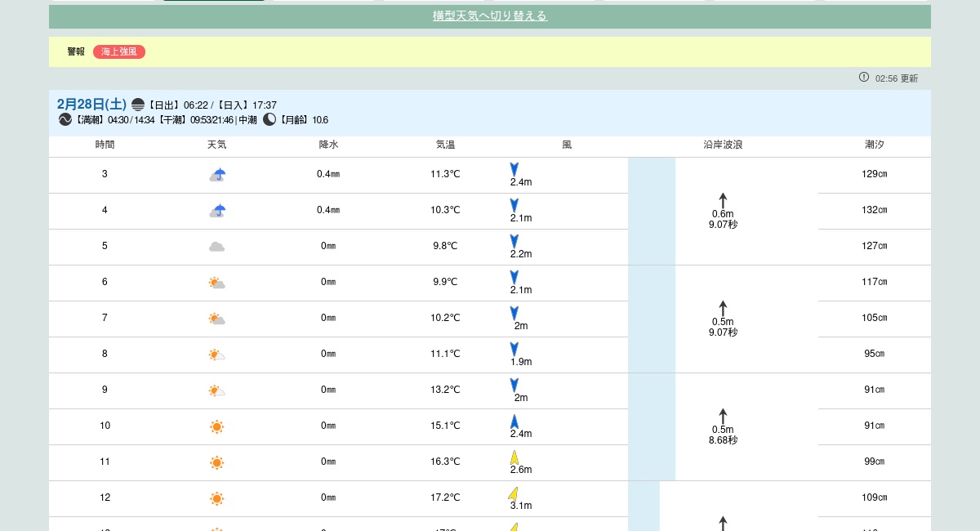Screen dimensions: 980x531
Task: Click the 横型天気へ切り替える link
Action: 489,16
